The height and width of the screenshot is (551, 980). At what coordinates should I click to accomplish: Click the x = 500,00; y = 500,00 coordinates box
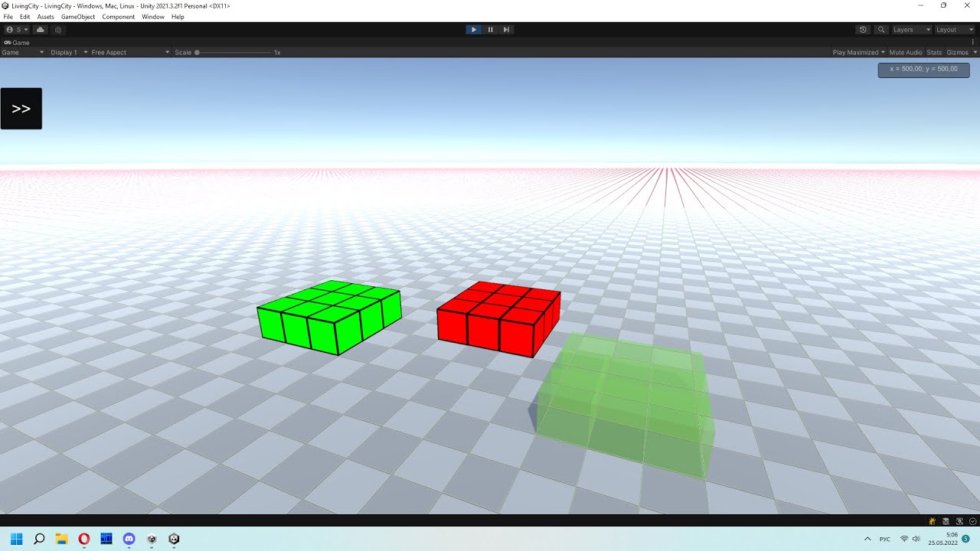click(x=923, y=69)
